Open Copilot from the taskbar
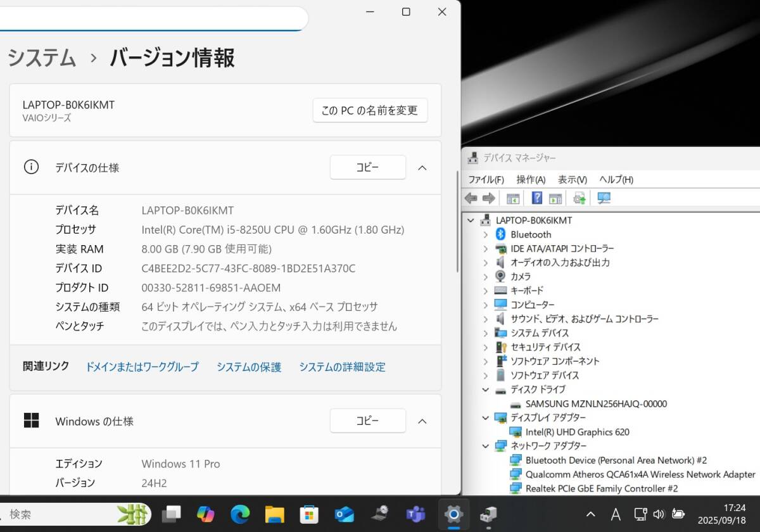The height and width of the screenshot is (532, 760). pos(205,514)
